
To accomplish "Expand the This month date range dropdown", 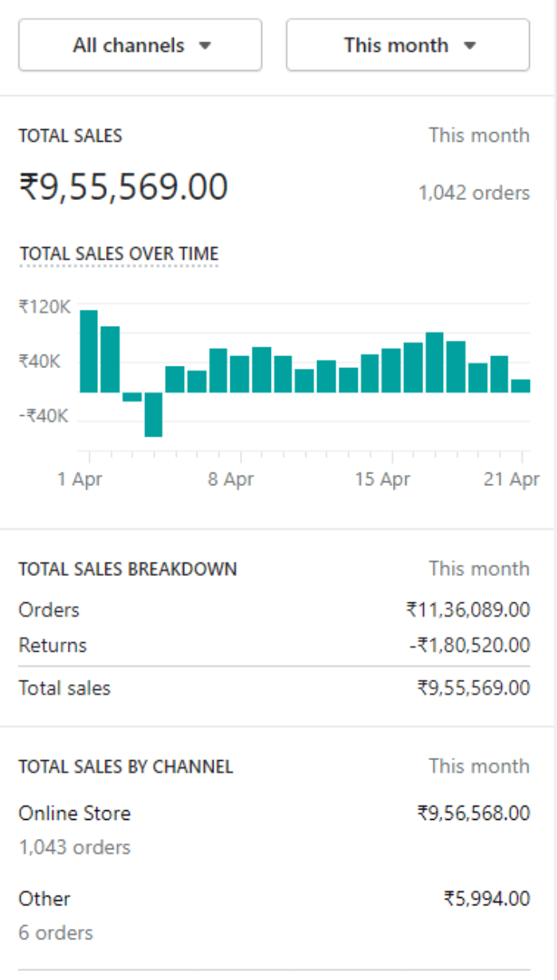I will pyautogui.click(x=407, y=45).
